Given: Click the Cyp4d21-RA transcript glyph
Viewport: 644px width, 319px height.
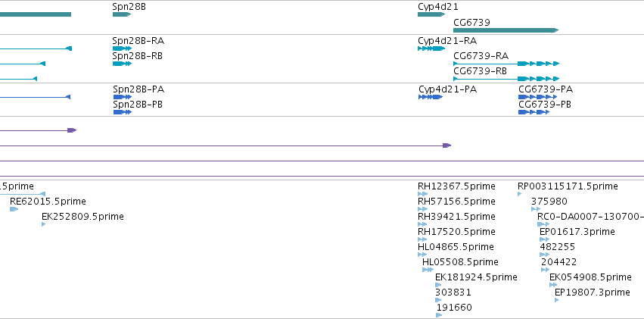Looking at the screenshot, I should click(x=431, y=48).
